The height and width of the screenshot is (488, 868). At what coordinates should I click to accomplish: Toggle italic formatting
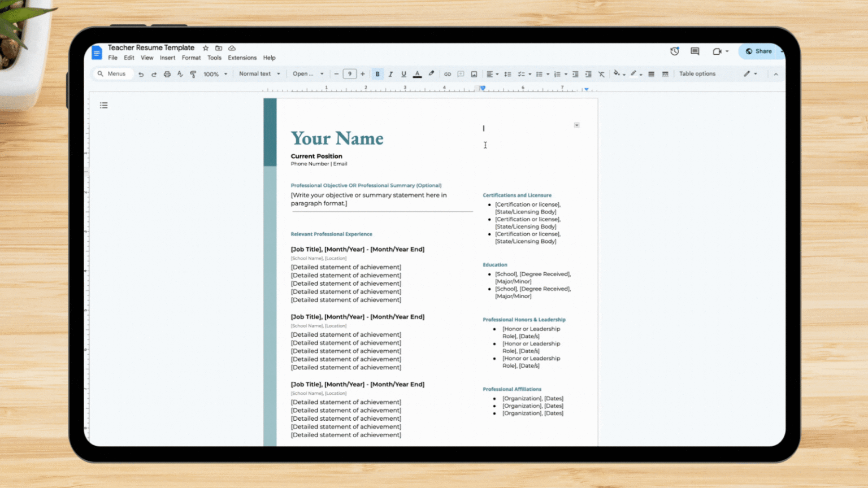tap(390, 74)
